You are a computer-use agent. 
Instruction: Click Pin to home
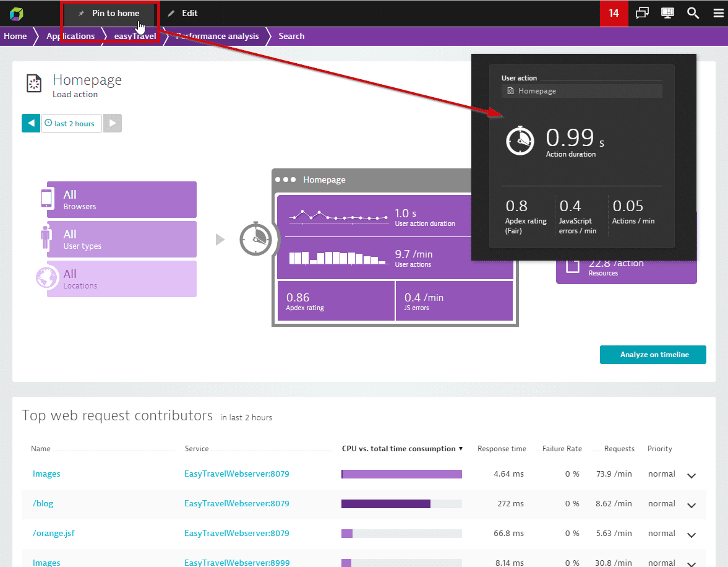(x=109, y=14)
